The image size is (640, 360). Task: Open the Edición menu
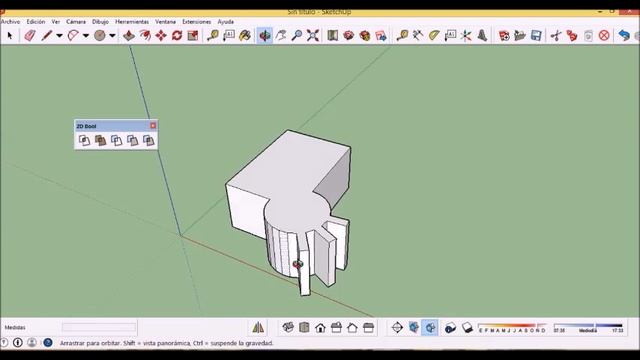[36, 22]
